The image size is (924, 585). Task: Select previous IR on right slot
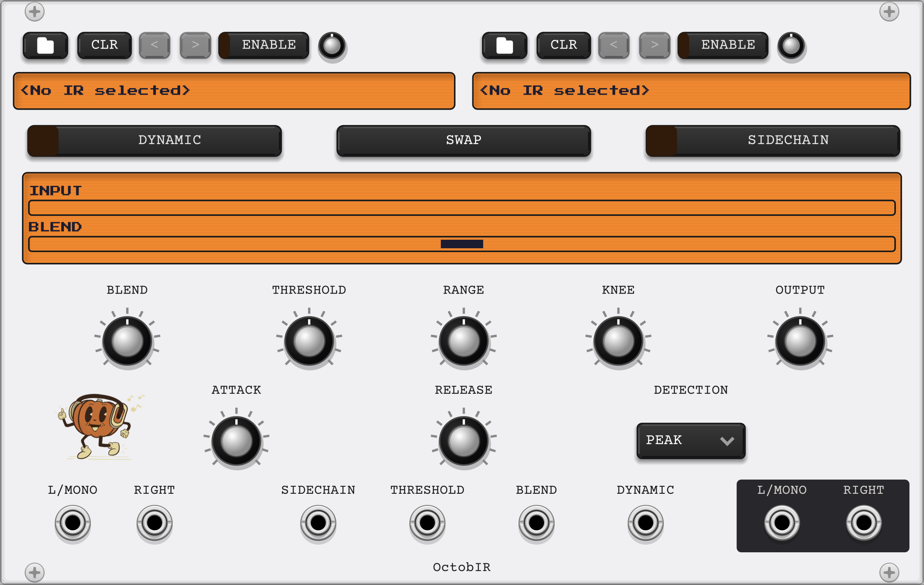click(x=614, y=45)
